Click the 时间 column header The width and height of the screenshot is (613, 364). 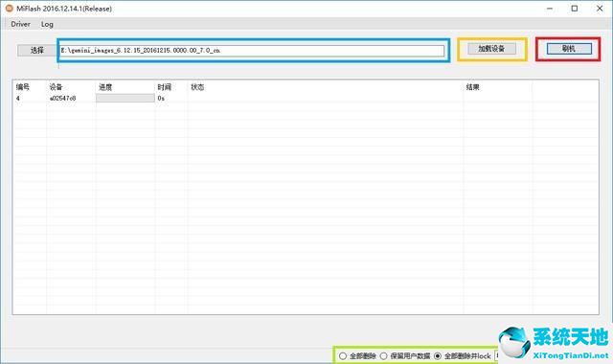164,87
